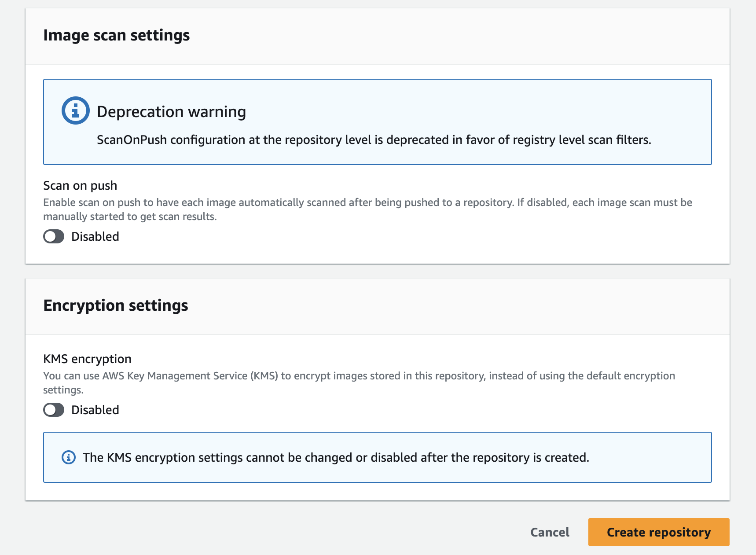Click the ScanOnPush deprecated configuration message
This screenshot has height=555, width=756.
(x=374, y=140)
